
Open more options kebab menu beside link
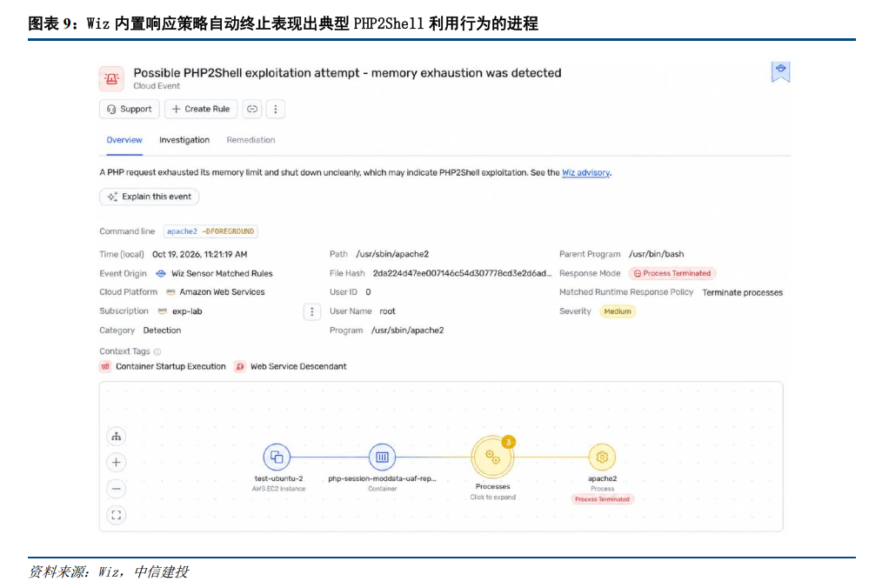point(276,109)
